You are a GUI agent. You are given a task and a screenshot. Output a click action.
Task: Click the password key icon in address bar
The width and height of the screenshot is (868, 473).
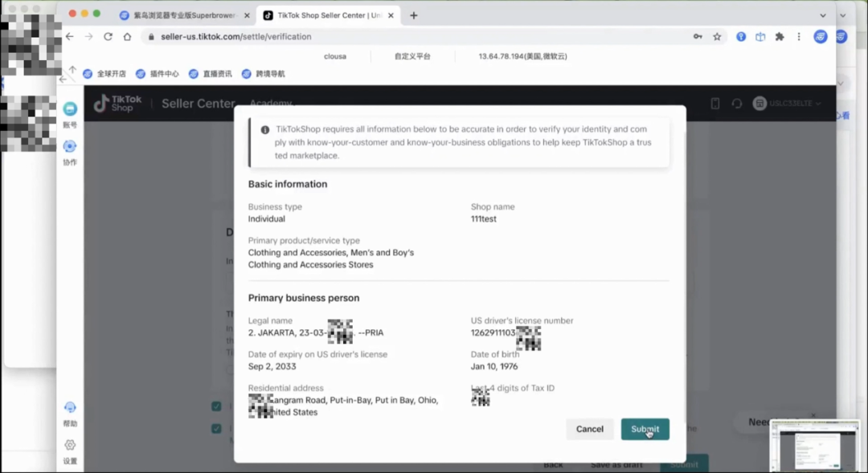click(698, 36)
